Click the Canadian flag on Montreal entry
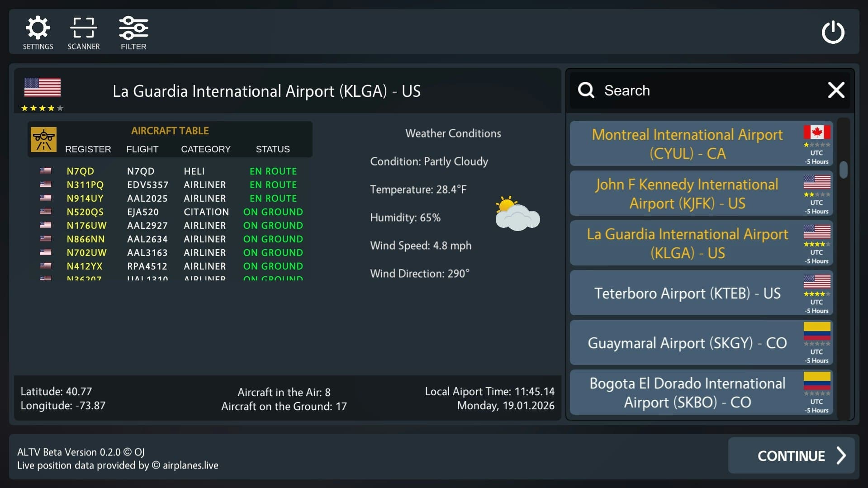The height and width of the screenshot is (488, 868). (x=817, y=133)
